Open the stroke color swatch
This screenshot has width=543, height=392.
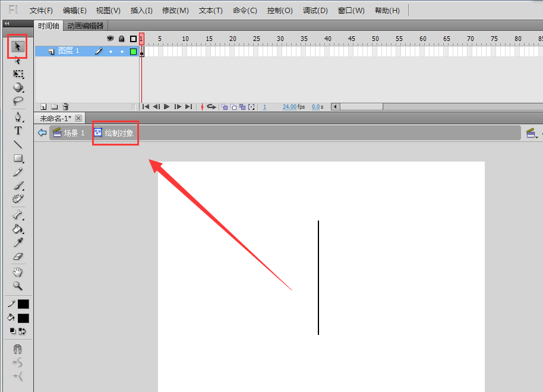[x=23, y=304]
